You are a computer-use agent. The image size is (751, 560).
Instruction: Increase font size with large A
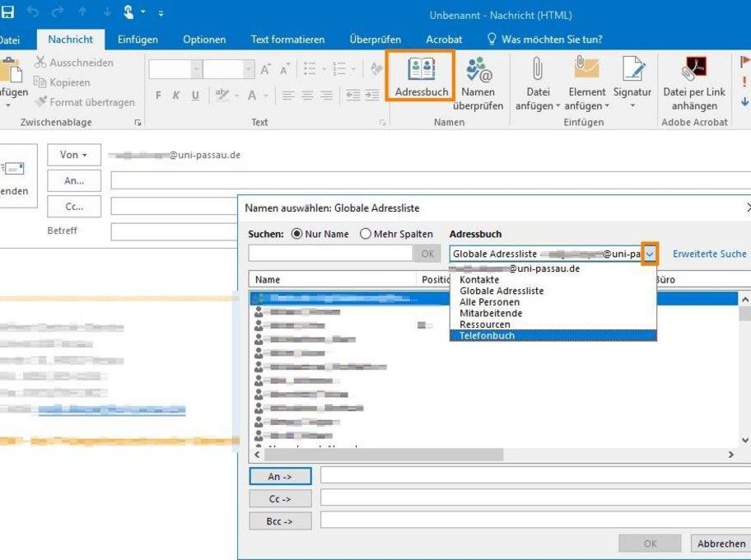pyautogui.click(x=266, y=70)
